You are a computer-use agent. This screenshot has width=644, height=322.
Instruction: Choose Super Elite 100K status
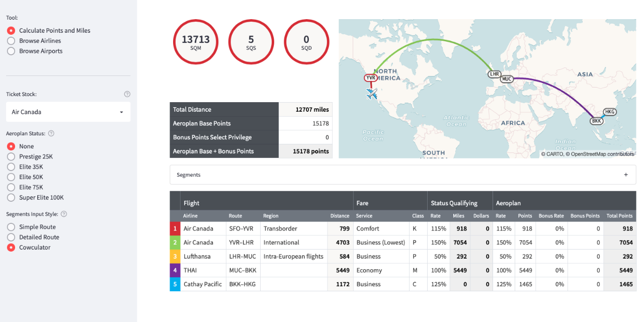11,197
